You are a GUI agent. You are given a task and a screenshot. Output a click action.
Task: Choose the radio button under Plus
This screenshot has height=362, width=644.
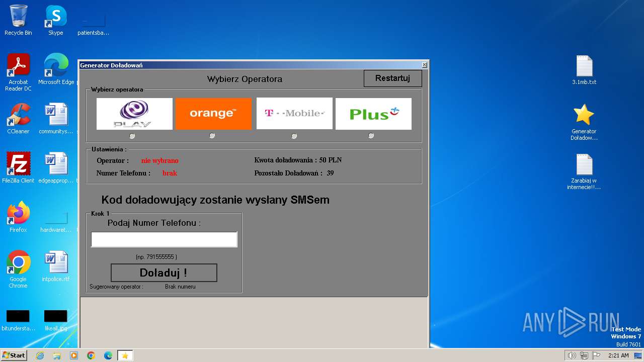[371, 136]
